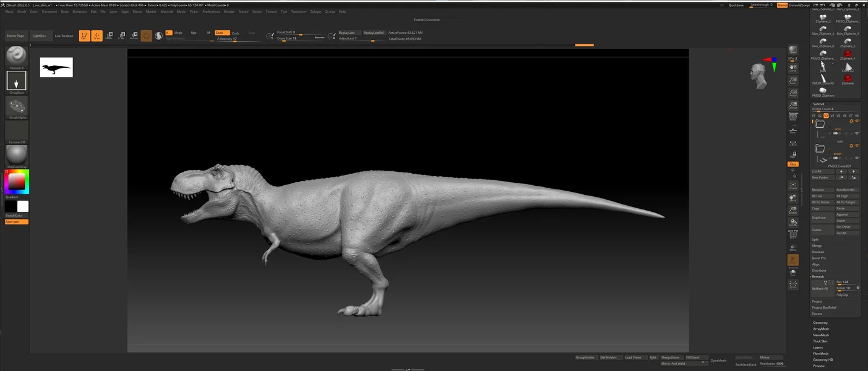Viewport: 868px width, 371px height.
Task: Select the ZSphere_4 red tool thumbnail
Action: pyautogui.click(x=847, y=54)
